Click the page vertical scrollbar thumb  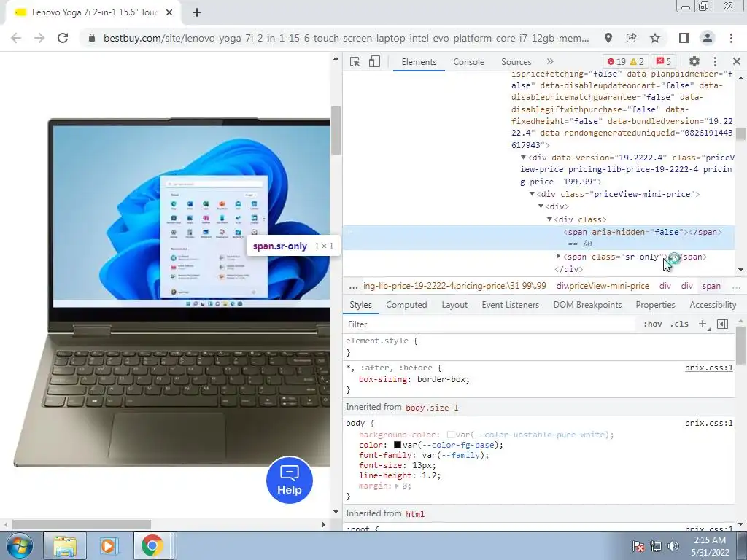[336, 130]
